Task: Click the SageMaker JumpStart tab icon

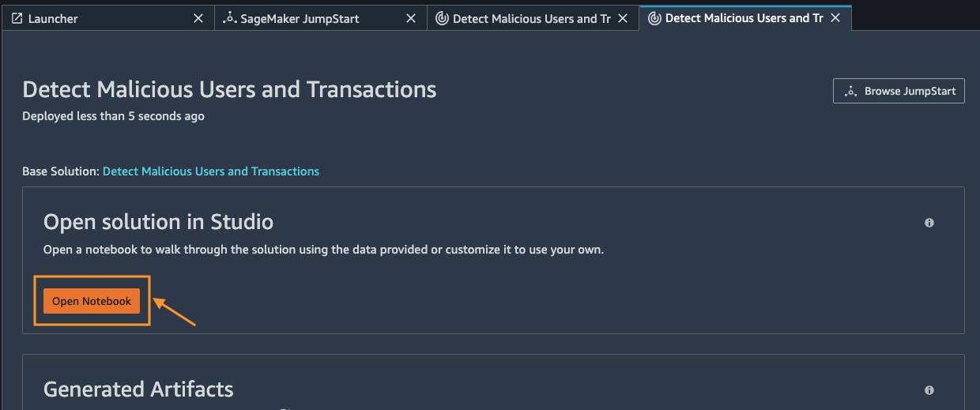Action: (x=230, y=18)
